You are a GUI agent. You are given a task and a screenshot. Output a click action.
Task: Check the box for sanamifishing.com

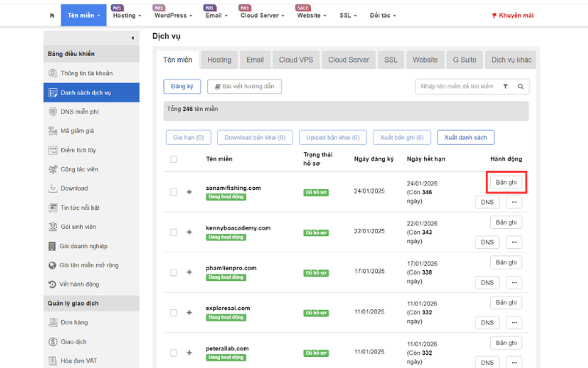173,192
